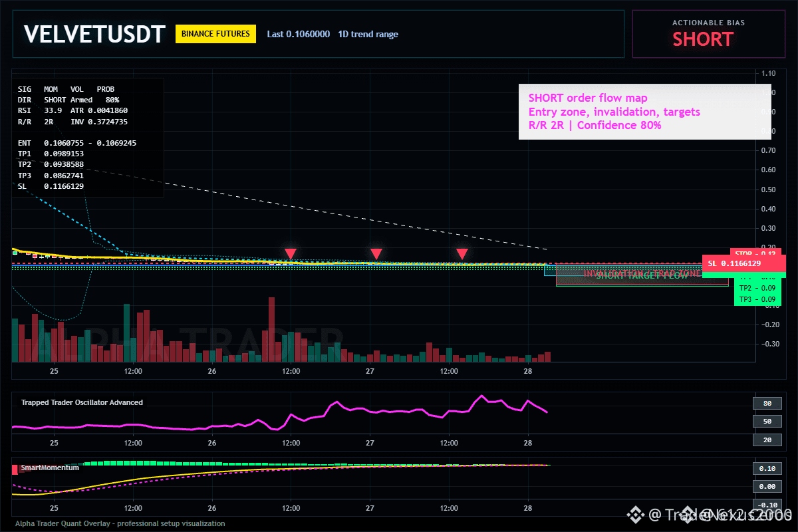This screenshot has height=532, width=798.
Task: Click the green TP2 - 0.09 axis tag
Action: 757,288
